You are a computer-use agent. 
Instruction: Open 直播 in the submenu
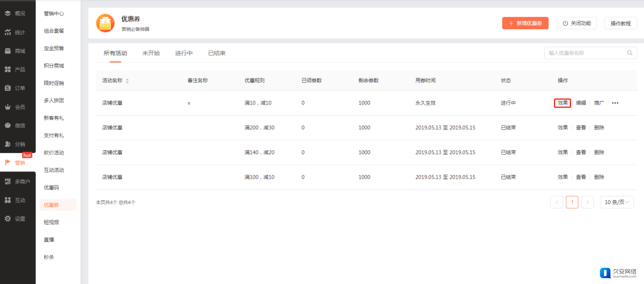click(49, 240)
